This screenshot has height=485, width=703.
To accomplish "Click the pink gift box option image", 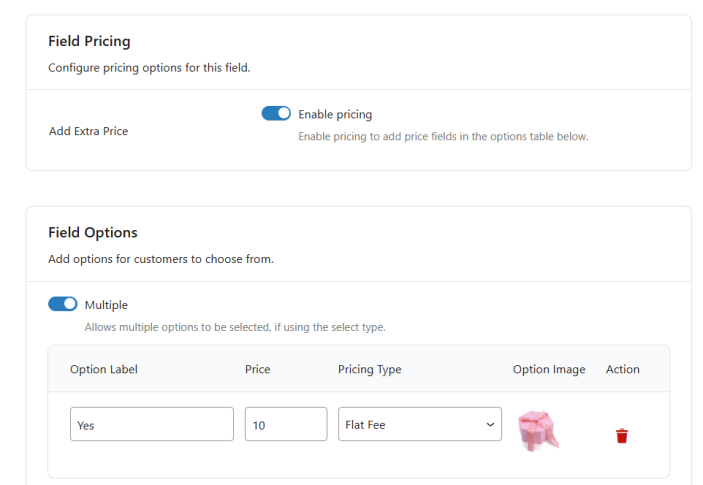I will click(x=537, y=429).
